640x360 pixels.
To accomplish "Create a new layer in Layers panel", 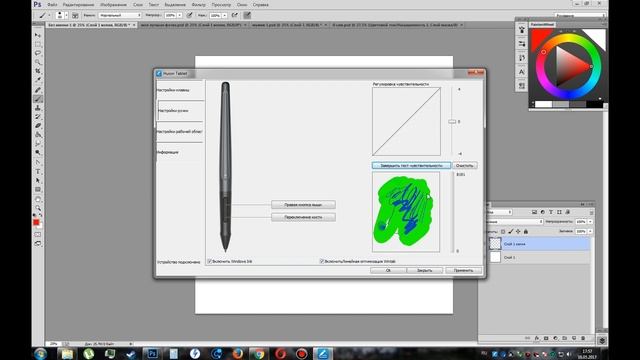I will [x=574, y=338].
